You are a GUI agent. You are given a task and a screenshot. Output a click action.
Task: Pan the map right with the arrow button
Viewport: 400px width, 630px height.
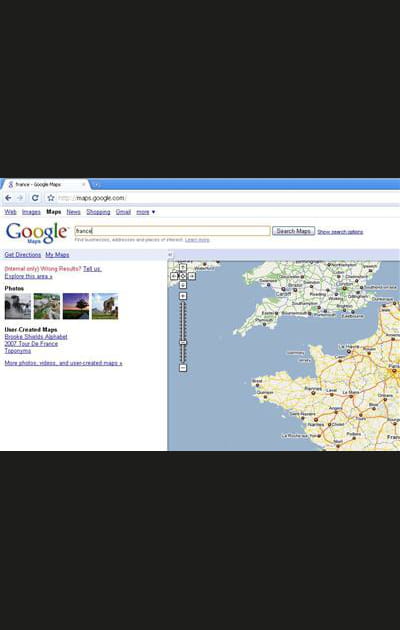pos(192,276)
